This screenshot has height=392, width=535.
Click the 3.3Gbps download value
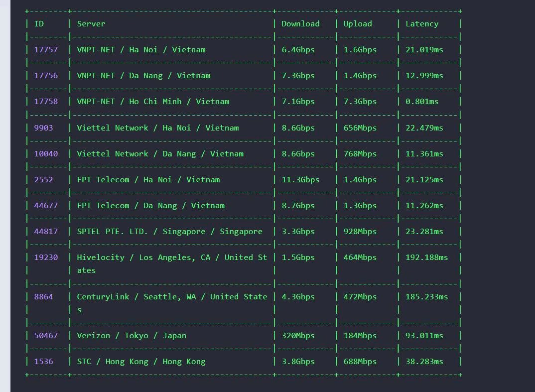click(x=298, y=232)
